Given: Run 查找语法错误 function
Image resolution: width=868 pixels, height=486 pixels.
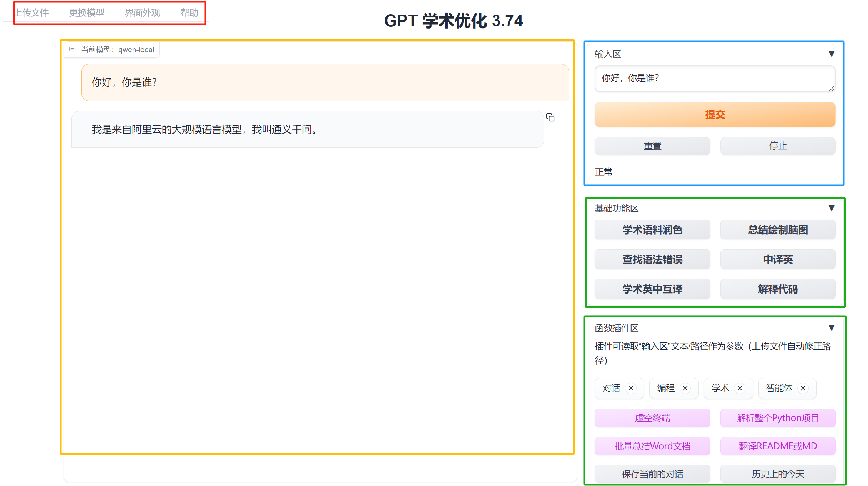Looking at the screenshot, I should pos(653,259).
